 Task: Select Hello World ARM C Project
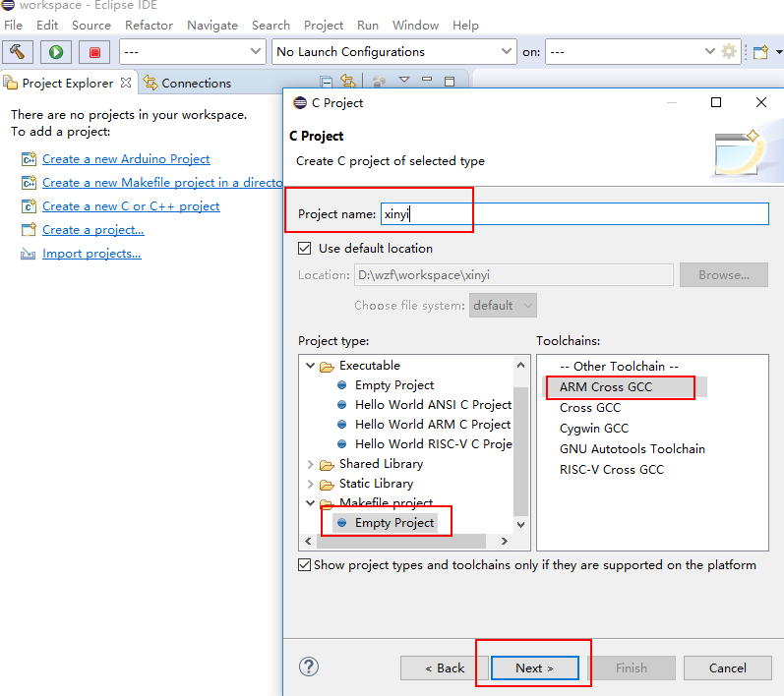[433, 425]
